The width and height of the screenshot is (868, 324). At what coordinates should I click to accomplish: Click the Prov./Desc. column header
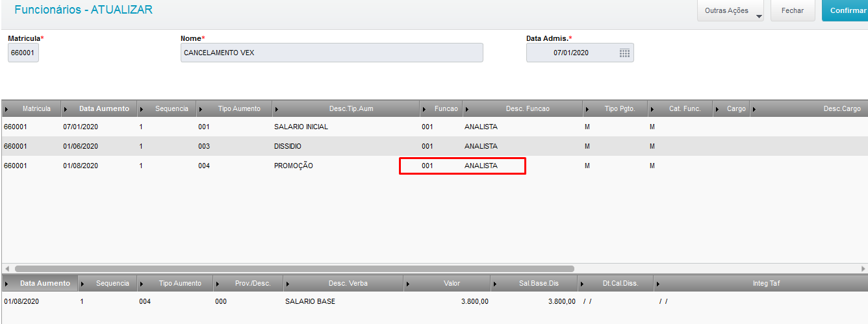tap(248, 283)
